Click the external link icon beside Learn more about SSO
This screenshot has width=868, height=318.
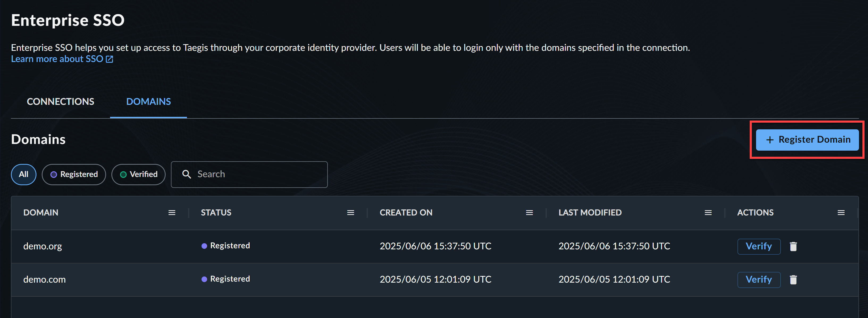pos(109,59)
